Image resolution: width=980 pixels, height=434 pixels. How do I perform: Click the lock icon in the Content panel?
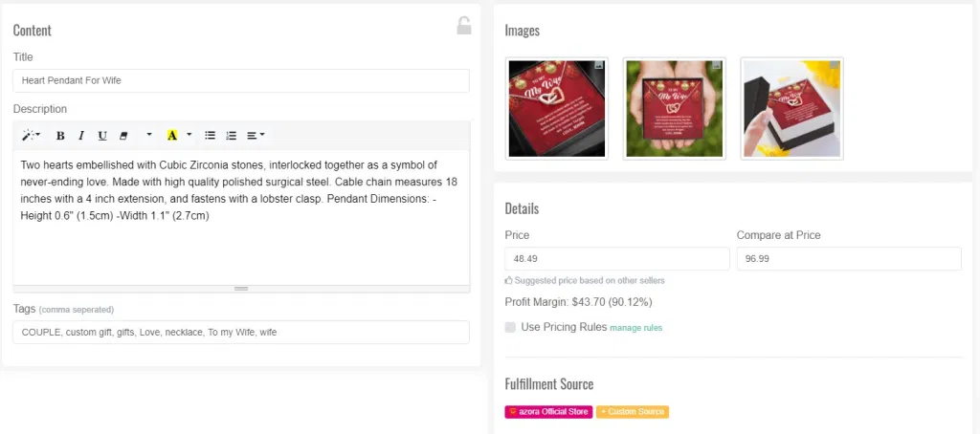coord(463,26)
